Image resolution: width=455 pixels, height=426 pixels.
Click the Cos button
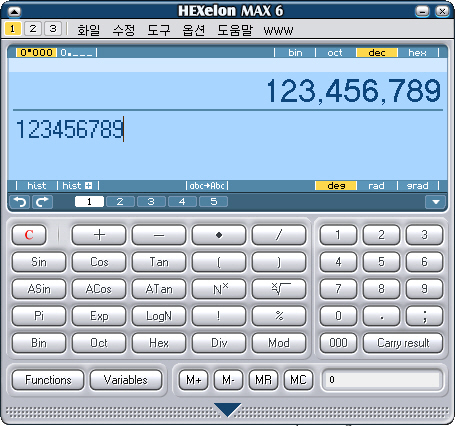tap(99, 262)
